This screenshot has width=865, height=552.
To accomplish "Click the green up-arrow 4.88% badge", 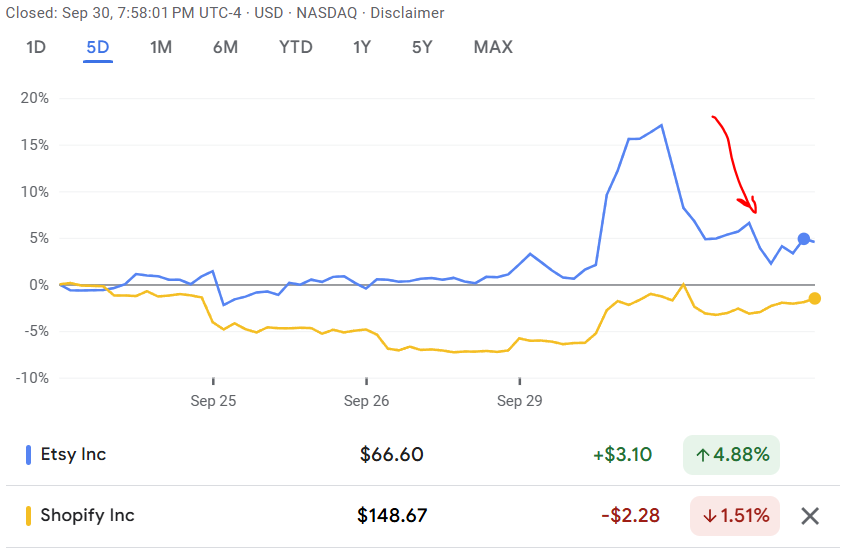I will [x=732, y=455].
